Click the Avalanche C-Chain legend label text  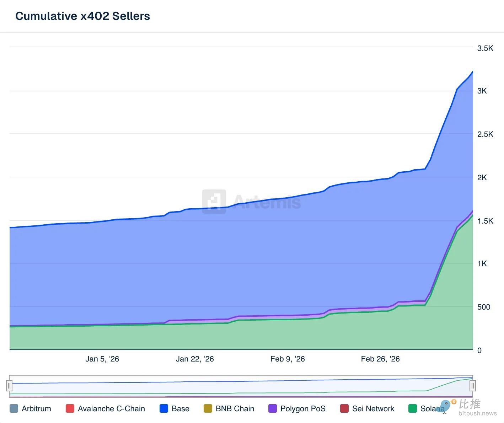[111, 408]
